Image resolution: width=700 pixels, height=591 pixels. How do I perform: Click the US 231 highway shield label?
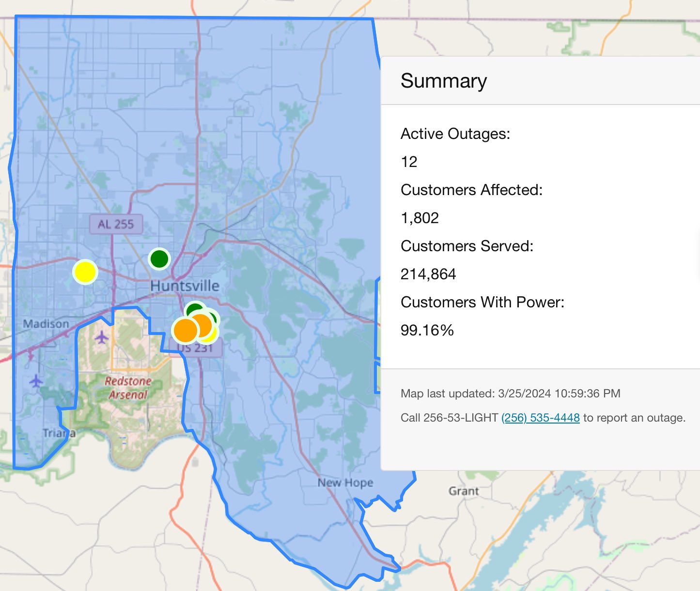tap(196, 348)
